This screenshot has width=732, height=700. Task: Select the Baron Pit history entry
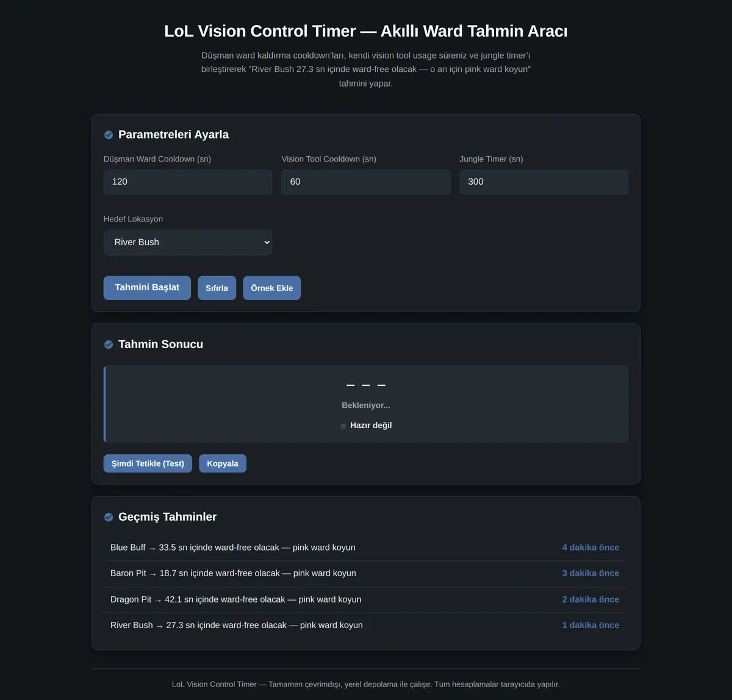point(365,573)
